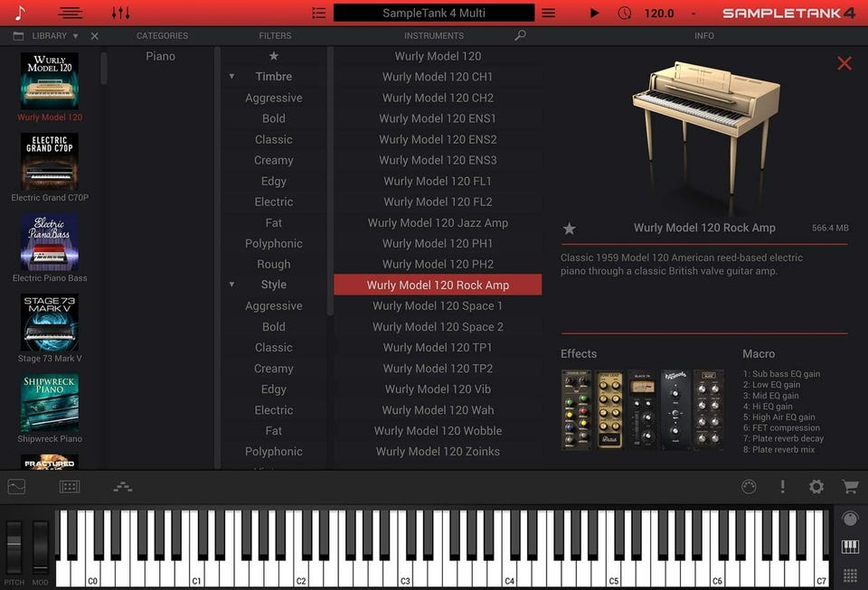Select the Wurly Model 120 library thumbnail
868x590 pixels.
(x=49, y=80)
